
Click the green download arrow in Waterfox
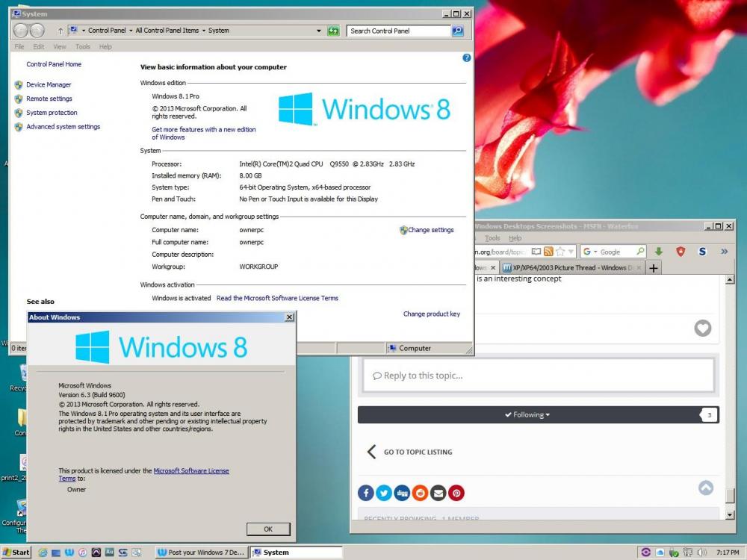coord(659,252)
